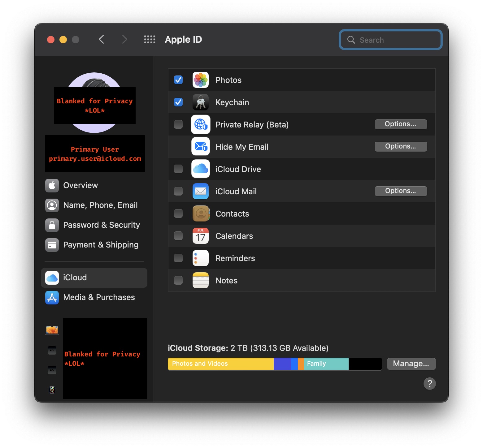The width and height of the screenshot is (483, 448).
Task: Click the Notes notepad icon
Action: 201,280
